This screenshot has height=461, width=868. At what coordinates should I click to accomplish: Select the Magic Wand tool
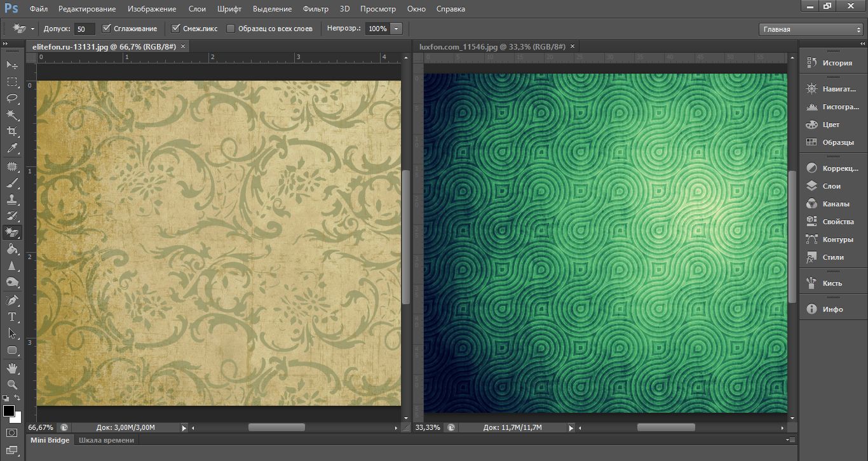tap(12, 115)
